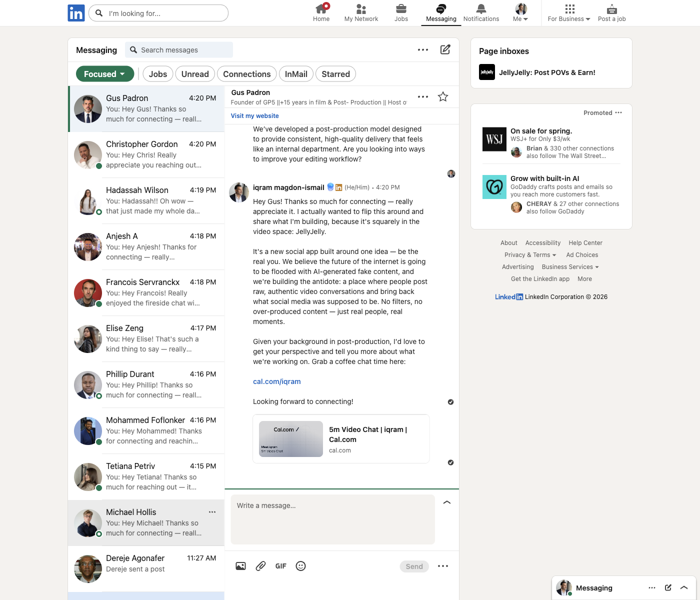Image resolution: width=700 pixels, height=600 pixels.
Task: Open Phillip Durant conversation
Action: 146,384
